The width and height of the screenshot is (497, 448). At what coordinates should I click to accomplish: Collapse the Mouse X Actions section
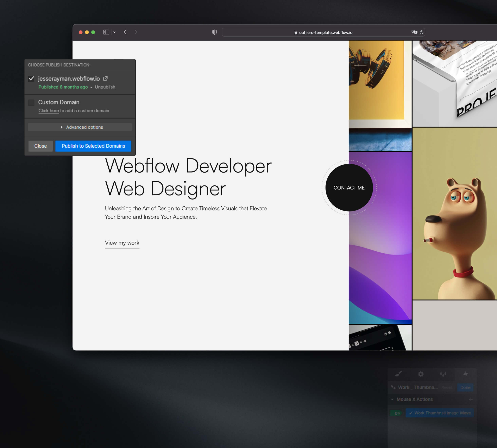coord(392,399)
